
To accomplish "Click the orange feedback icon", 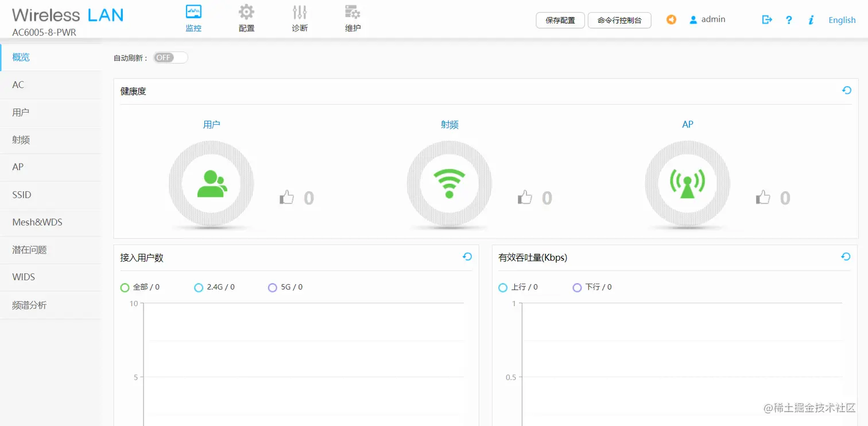I will [x=671, y=20].
